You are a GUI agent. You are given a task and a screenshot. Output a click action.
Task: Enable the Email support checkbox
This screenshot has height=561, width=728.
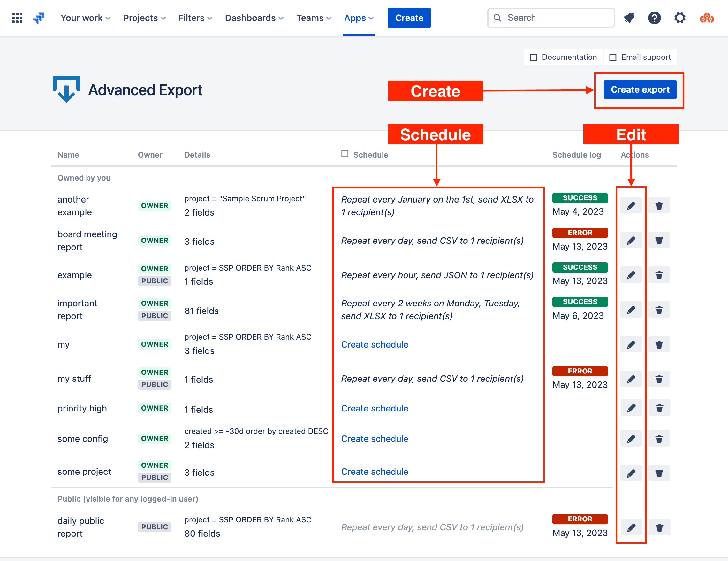613,57
